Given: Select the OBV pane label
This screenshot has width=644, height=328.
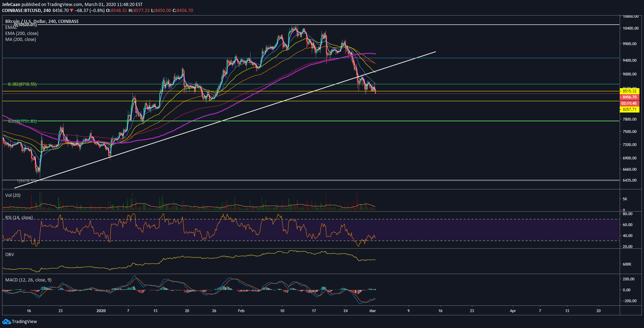Looking at the screenshot, I should point(10,255).
